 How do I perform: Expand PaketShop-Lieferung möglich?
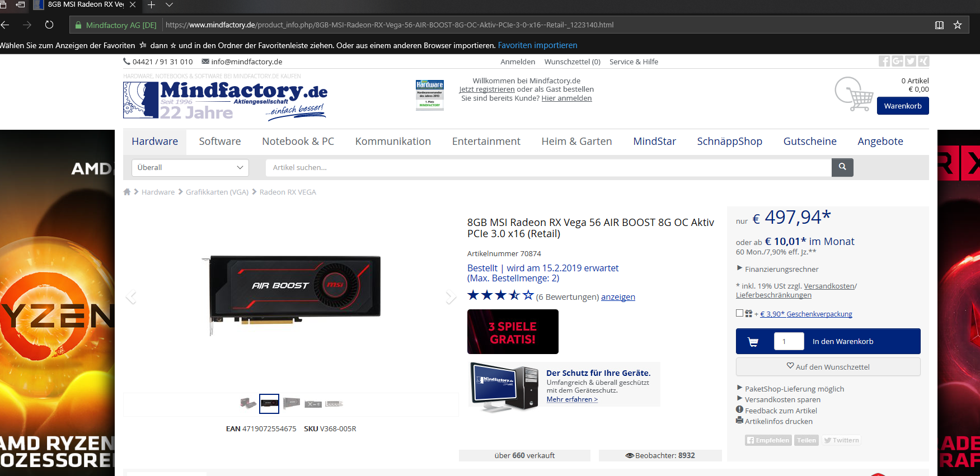(790, 389)
